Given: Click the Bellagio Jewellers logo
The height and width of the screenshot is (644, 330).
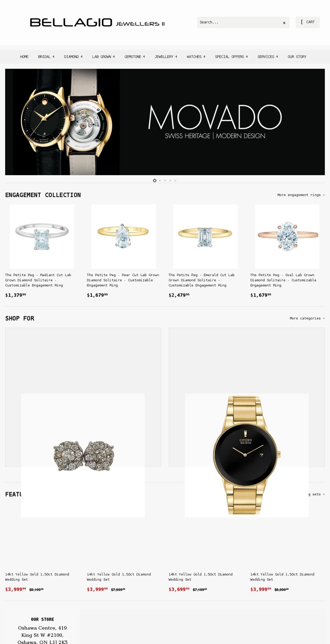Looking at the screenshot, I should pos(97,23).
